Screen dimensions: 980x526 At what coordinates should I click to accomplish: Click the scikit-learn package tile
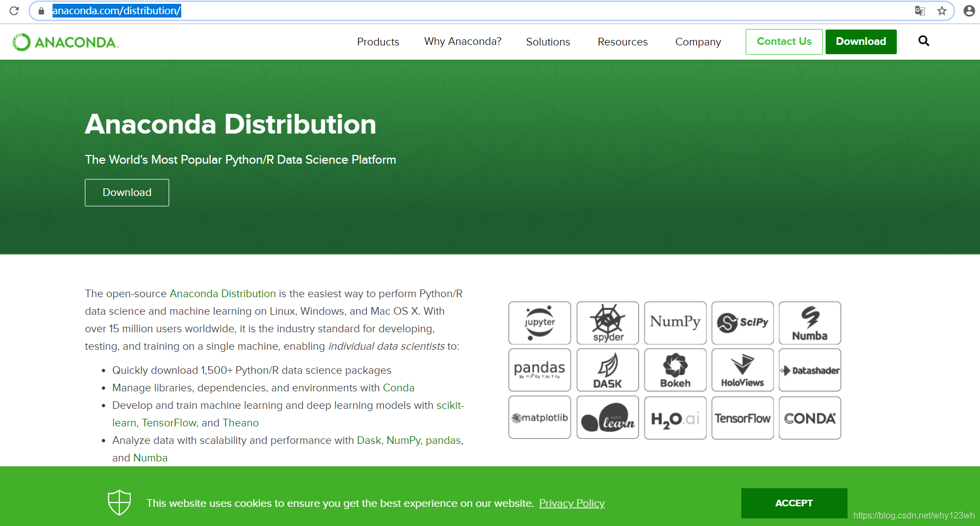pos(608,418)
